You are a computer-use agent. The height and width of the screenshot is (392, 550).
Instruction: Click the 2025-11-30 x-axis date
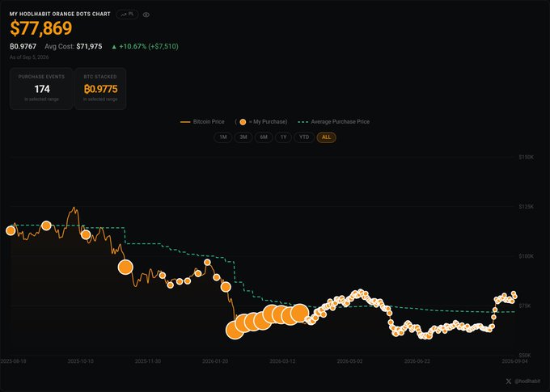coord(148,361)
